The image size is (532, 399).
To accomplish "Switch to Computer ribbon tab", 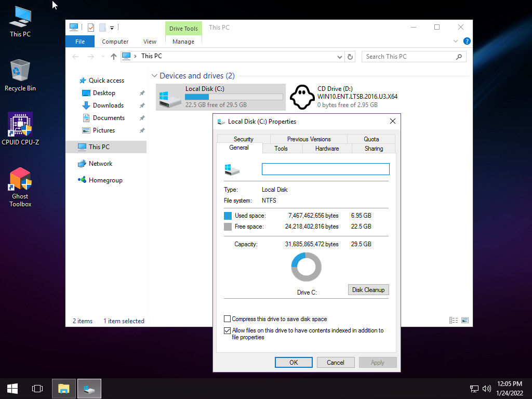I will coord(115,42).
